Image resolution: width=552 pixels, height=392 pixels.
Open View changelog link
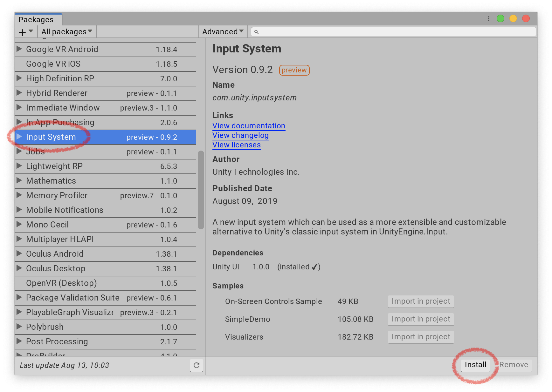click(x=240, y=135)
